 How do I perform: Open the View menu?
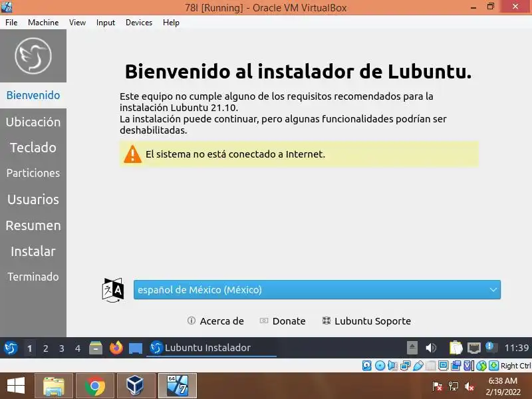pos(77,23)
